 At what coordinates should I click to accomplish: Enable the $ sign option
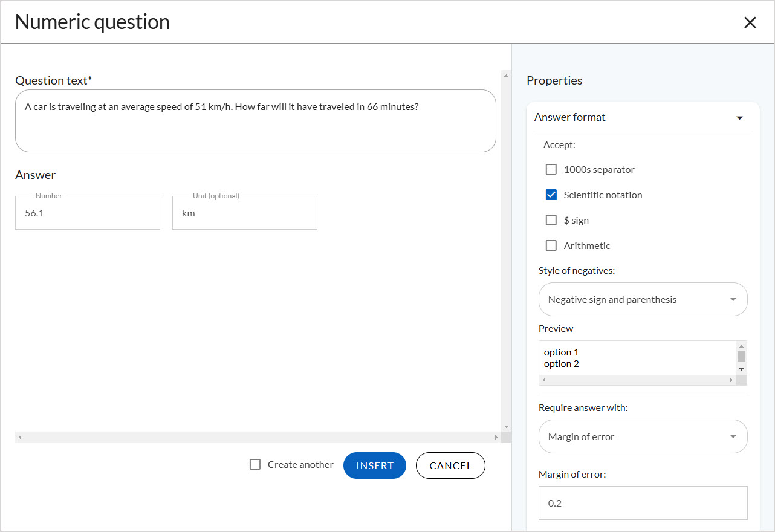551,220
